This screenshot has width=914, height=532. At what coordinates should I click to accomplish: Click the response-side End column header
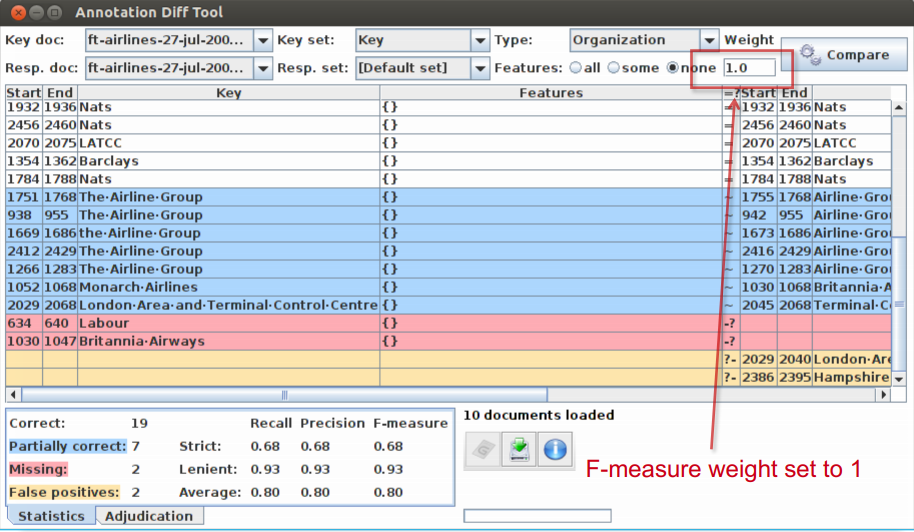(795, 93)
